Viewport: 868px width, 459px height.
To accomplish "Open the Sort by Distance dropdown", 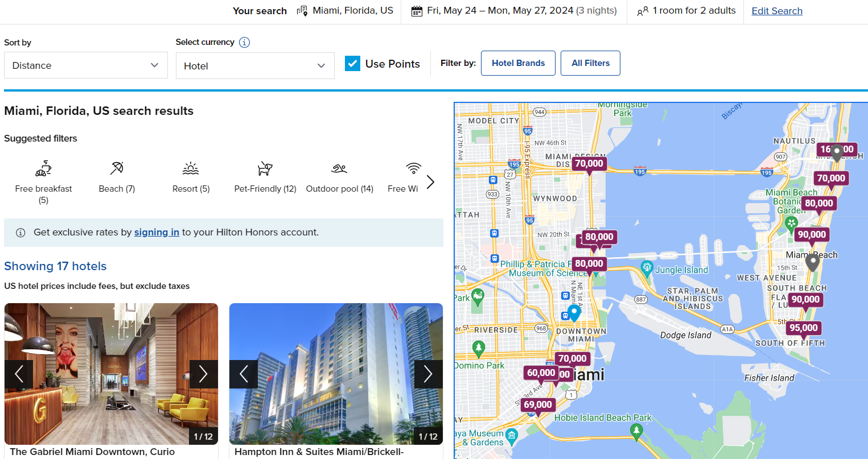I will coord(85,65).
